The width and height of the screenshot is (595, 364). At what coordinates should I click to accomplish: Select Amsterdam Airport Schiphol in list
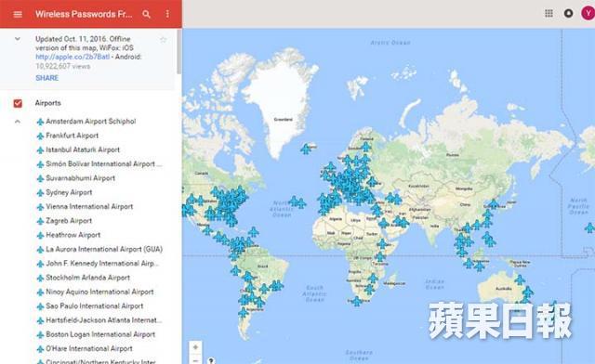pyautogui.click(x=91, y=122)
